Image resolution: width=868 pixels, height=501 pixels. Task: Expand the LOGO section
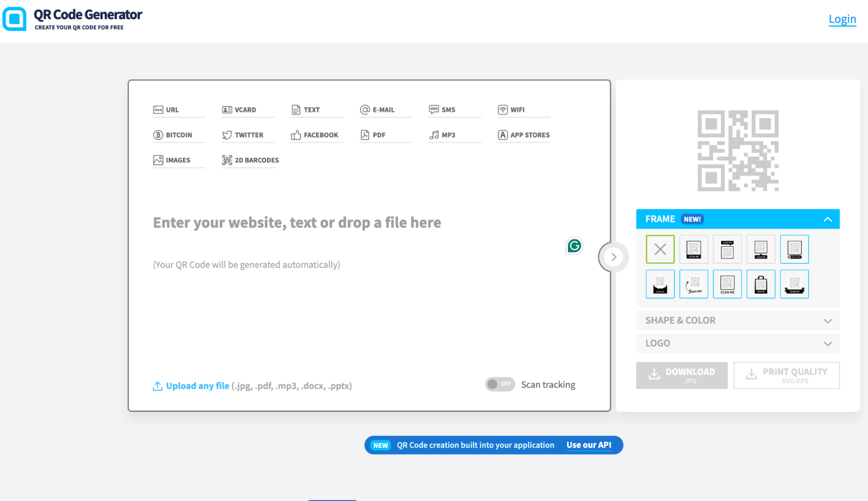(737, 343)
